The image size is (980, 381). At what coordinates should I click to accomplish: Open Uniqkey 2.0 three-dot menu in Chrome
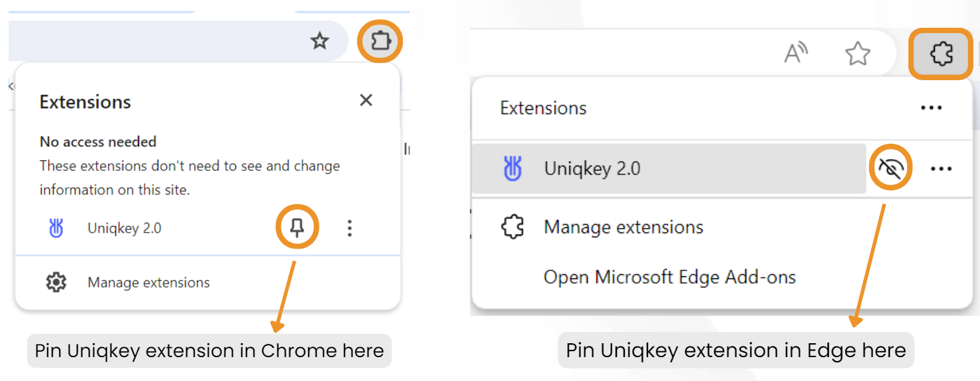click(x=350, y=229)
